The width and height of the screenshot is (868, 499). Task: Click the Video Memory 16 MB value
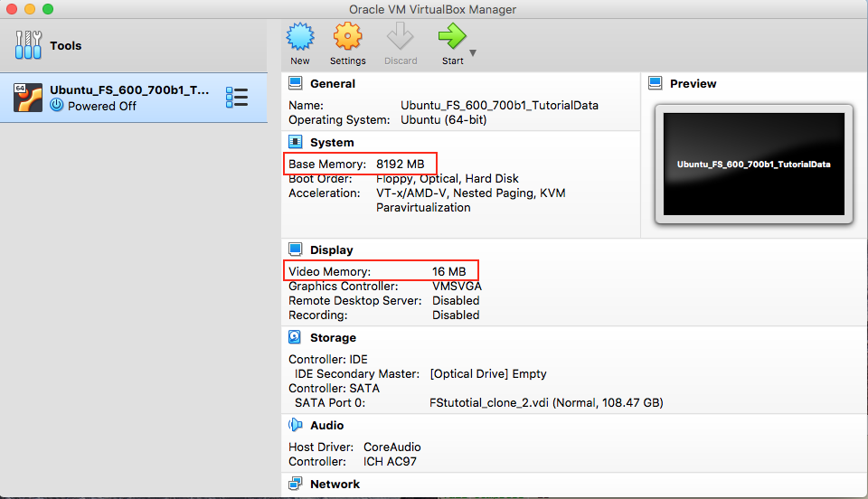click(x=448, y=271)
